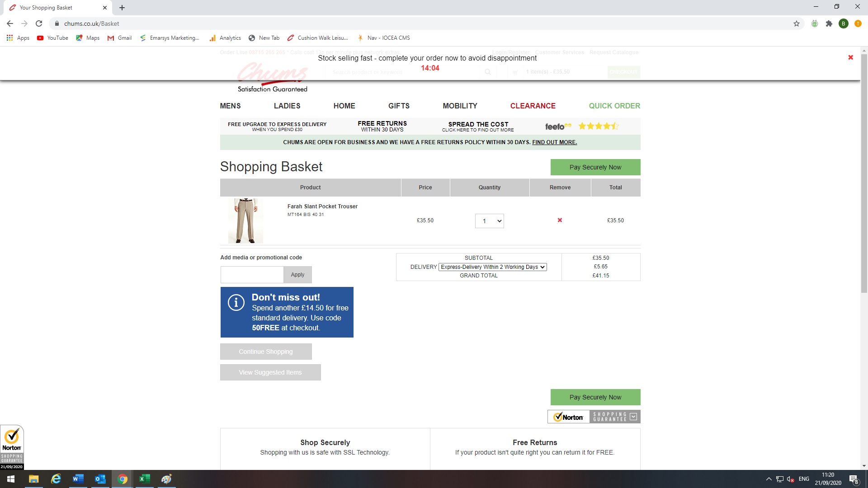This screenshot has height=488, width=868.
Task: Click Continue Shopping
Action: click(x=266, y=352)
